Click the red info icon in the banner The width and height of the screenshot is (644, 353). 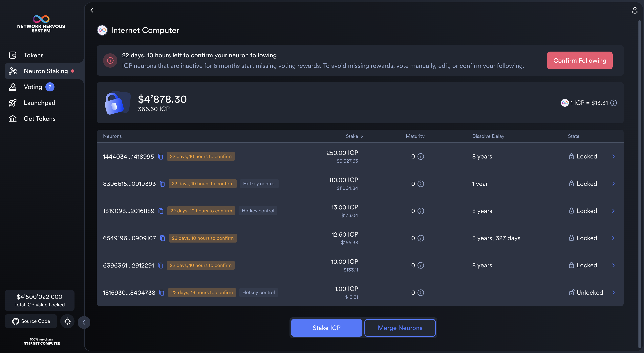pos(110,60)
